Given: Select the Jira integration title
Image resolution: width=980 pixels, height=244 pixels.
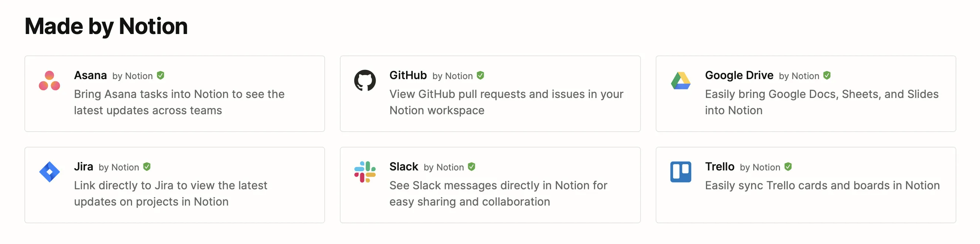Looking at the screenshot, I should (83, 166).
